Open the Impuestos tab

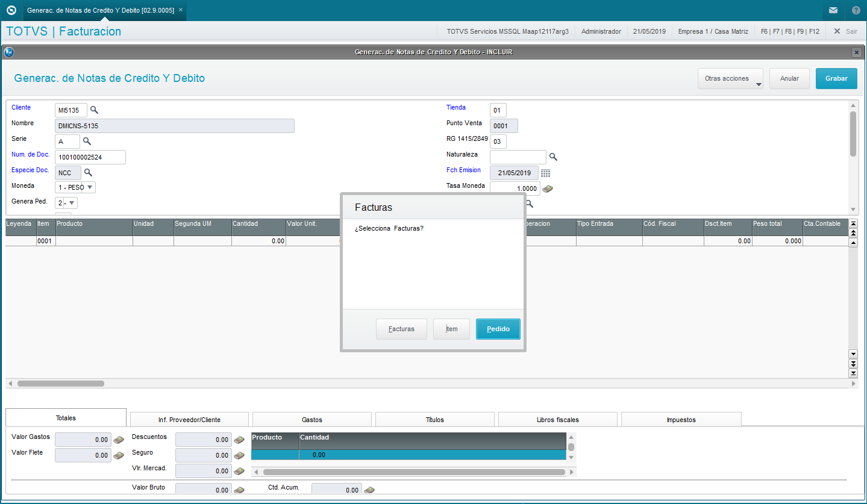(x=681, y=420)
